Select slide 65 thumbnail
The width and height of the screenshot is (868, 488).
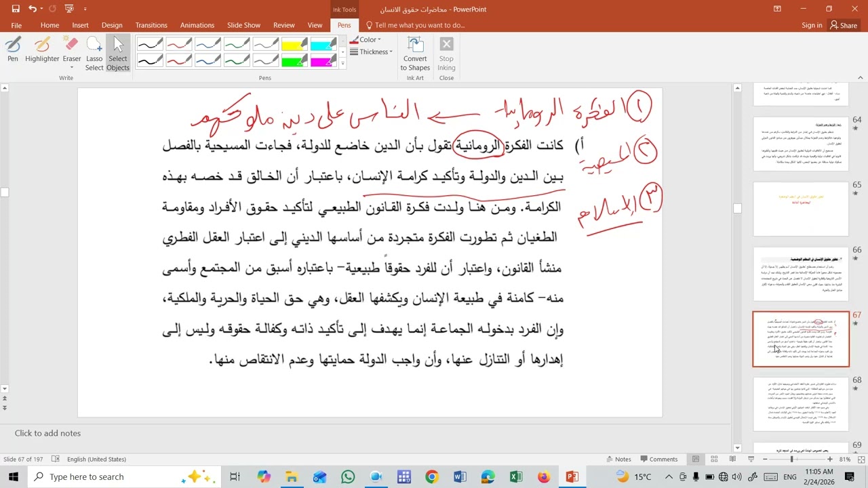click(801, 209)
